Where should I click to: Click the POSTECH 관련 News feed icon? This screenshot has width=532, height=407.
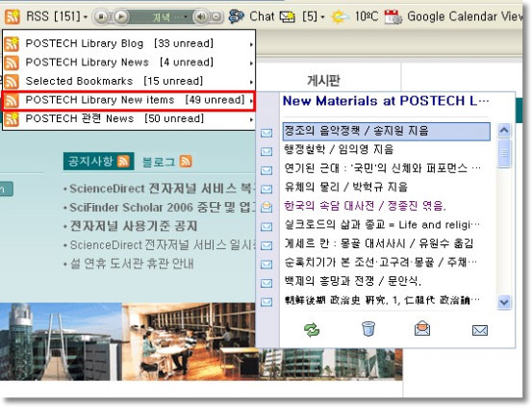[x=12, y=119]
